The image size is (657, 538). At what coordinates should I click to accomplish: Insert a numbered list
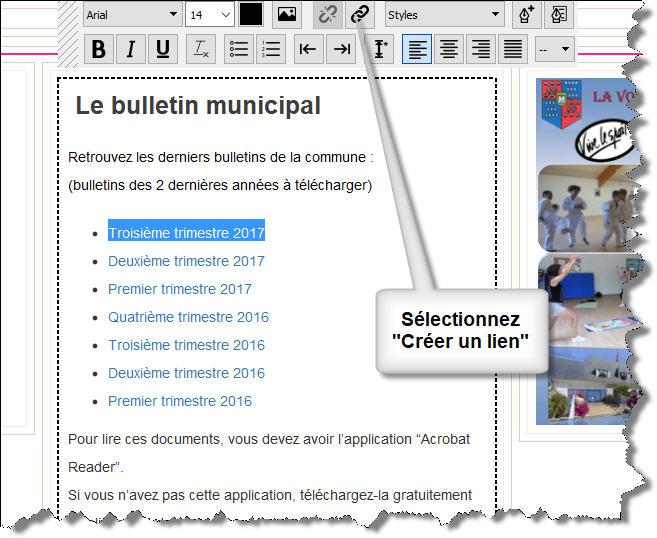click(x=270, y=49)
